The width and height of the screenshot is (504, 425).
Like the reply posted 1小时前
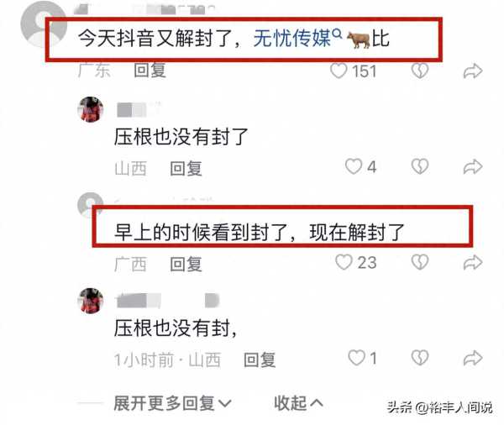coord(356,358)
